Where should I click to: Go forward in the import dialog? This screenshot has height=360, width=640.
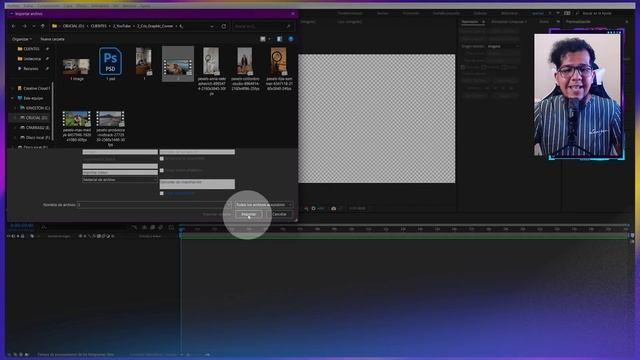coord(24,26)
